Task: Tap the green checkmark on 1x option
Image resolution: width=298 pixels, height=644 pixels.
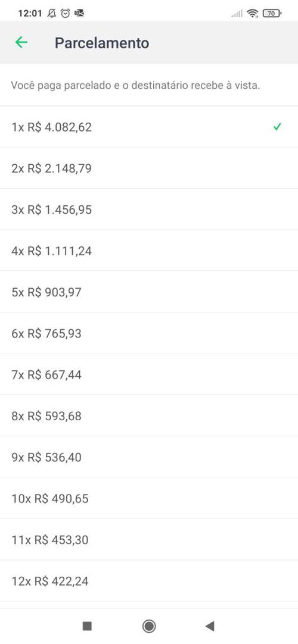Action: pyautogui.click(x=278, y=127)
